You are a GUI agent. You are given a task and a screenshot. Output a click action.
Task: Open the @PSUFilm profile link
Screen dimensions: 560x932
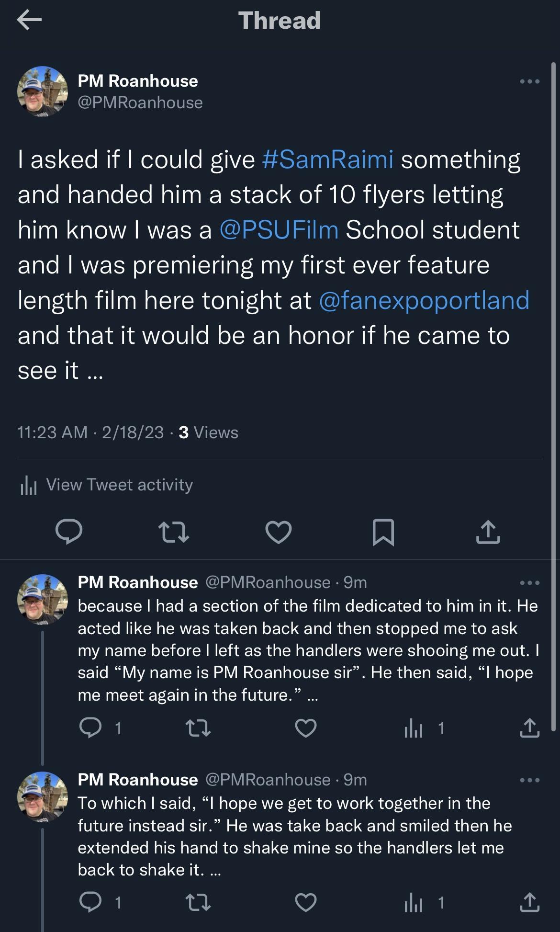[x=280, y=229]
